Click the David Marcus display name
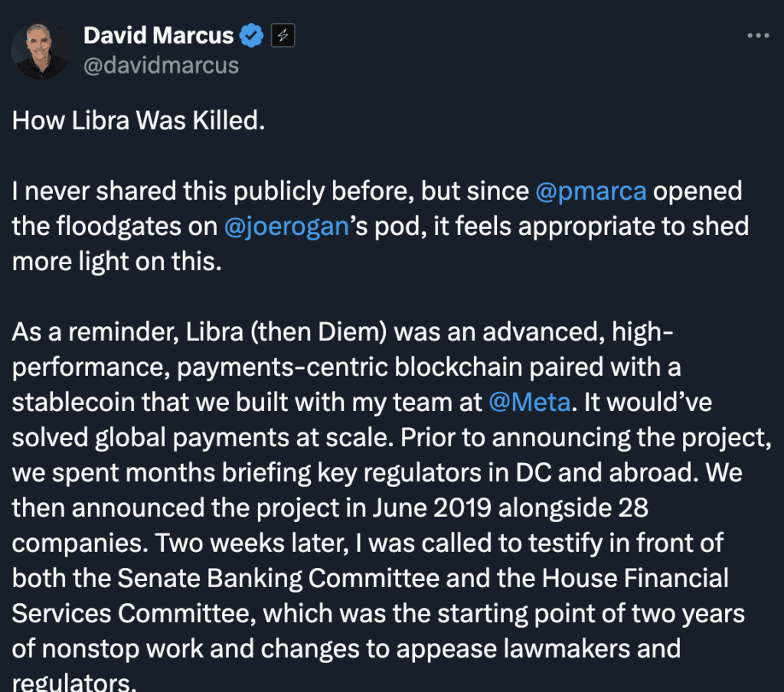The image size is (784, 692). [158, 35]
